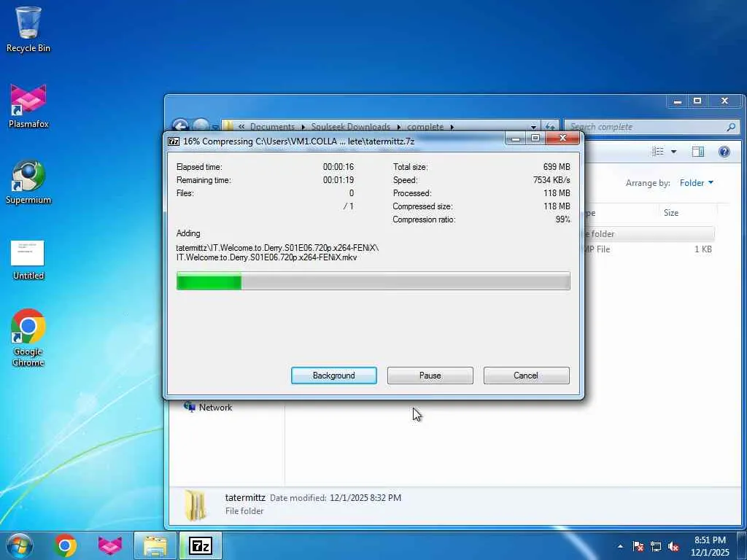The image size is (747, 560).
Task: Click the tatermittz folder icon in details pane
Action: [196, 505]
